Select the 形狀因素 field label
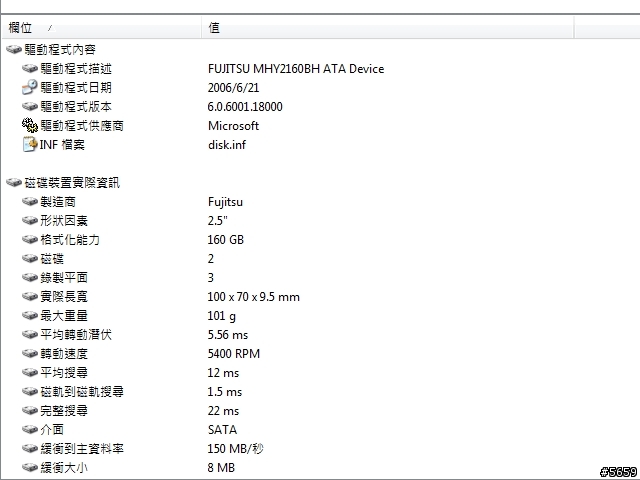 tap(64, 221)
